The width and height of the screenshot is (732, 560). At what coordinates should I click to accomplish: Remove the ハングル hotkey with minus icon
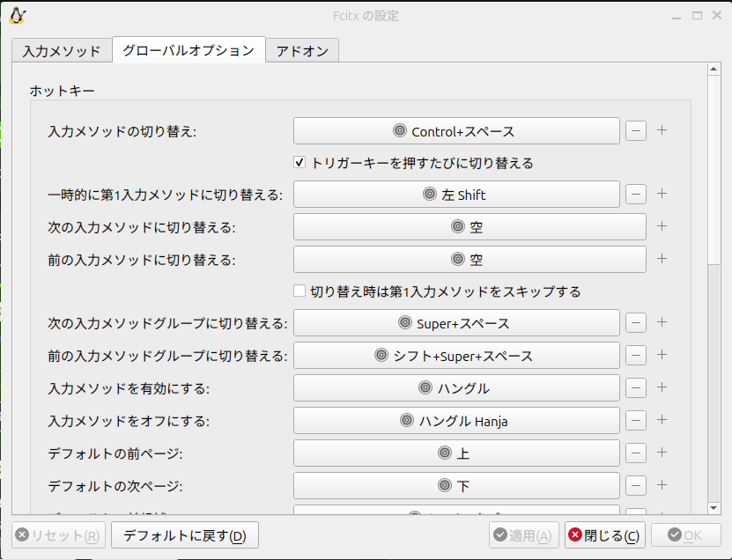click(635, 387)
